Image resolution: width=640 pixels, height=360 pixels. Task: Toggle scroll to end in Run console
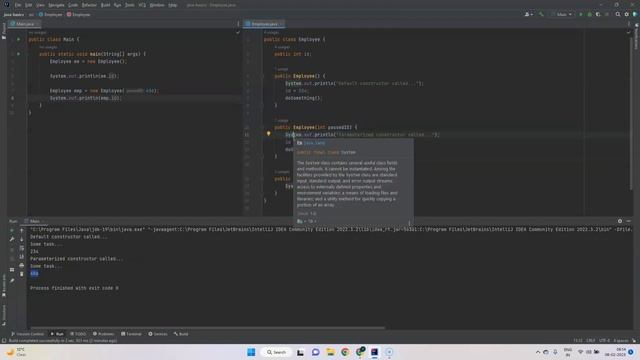click(22, 256)
